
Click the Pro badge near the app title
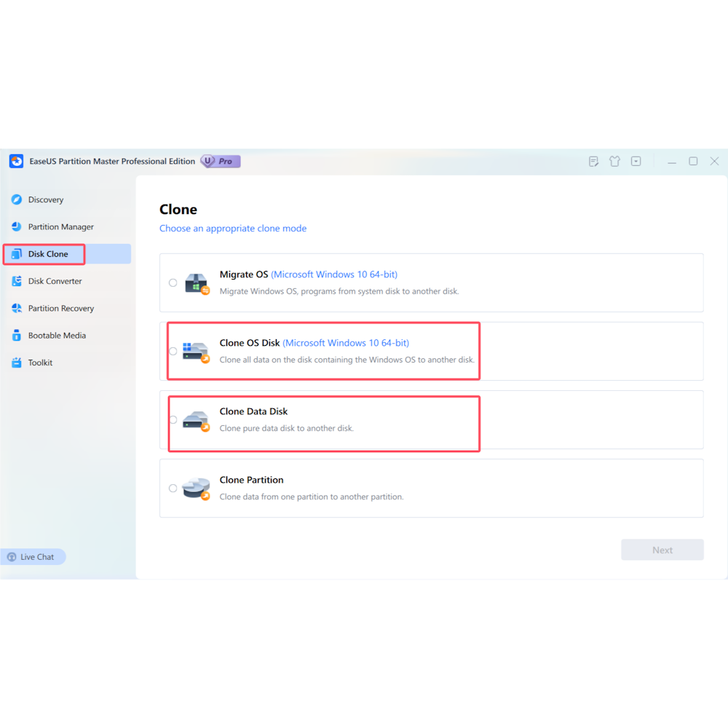click(x=220, y=161)
